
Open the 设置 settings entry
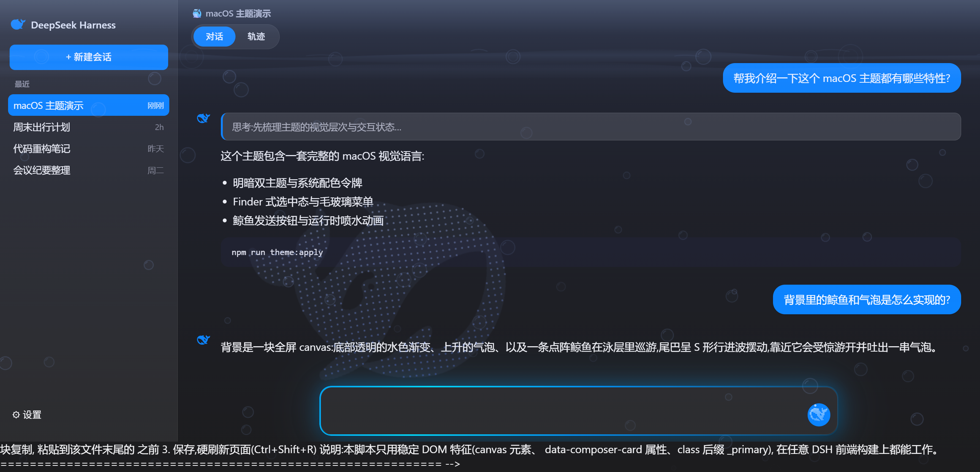click(27, 415)
